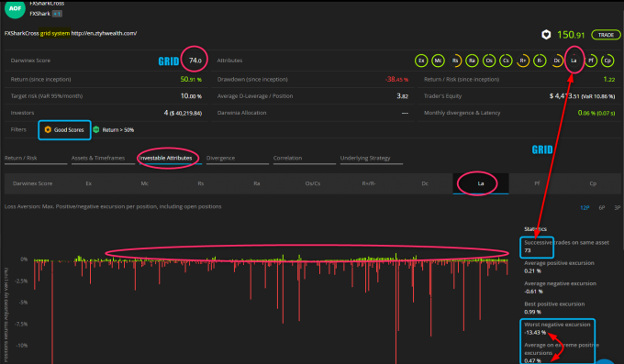Open the Underlying Strategy tab
This screenshot has height=364, width=624.
point(365,158)
